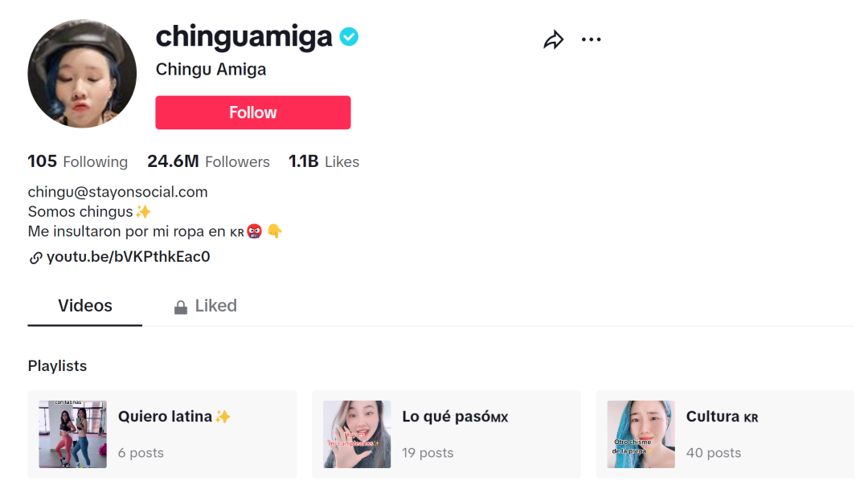This screenshot has width=868, height=485.
Task: Select the Quiero latina playlist title
Action: tap(174, 416)
